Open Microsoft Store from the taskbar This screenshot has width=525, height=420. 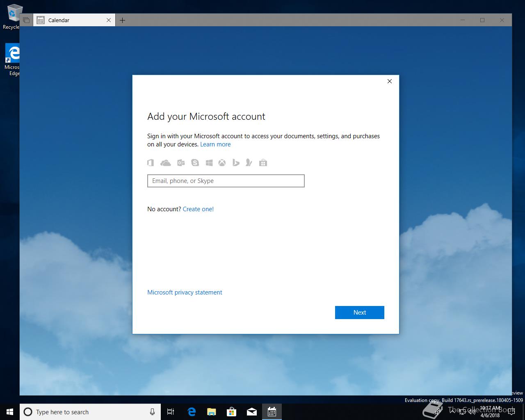(x=232, y=412)
